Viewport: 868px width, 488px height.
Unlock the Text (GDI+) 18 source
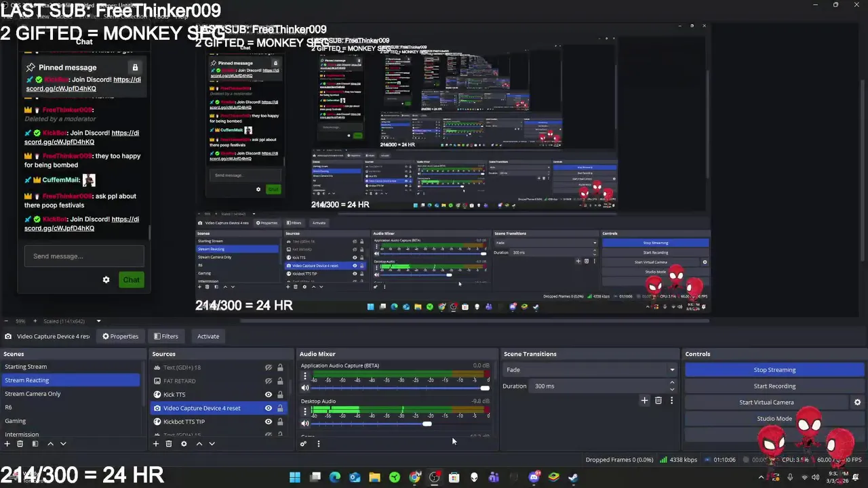[x=280, y=367]
